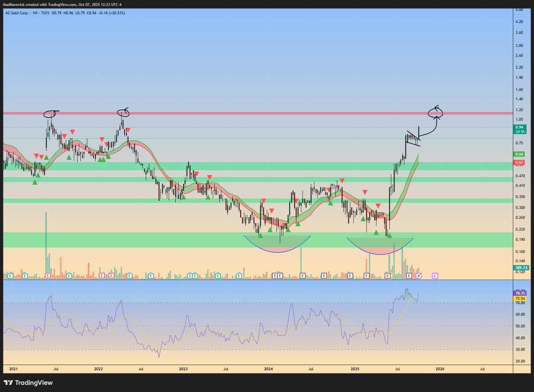The height and width of the screenshot is (392, 534).
Task: Click the 50.00 RSI axis label
Action: point(520,326)
